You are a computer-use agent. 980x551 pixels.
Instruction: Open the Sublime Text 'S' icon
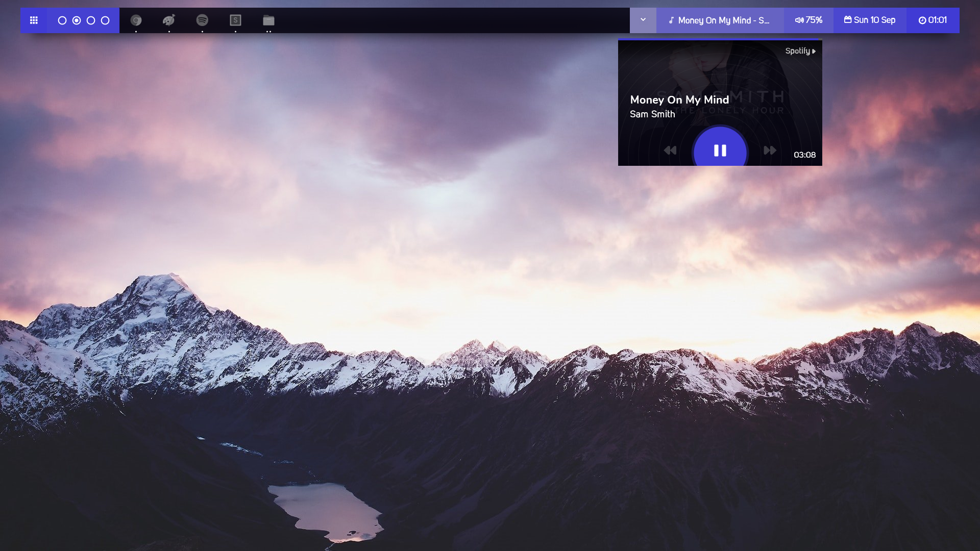coord(235,20)
